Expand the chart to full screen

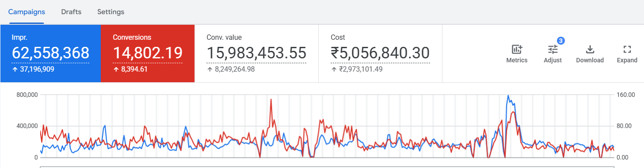click(627, 50)
